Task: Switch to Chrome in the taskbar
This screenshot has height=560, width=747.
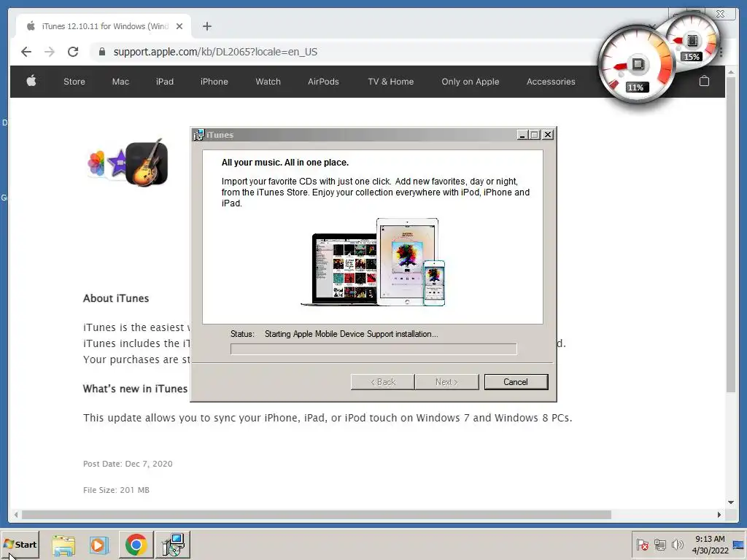Action: (x=136, y=545)
